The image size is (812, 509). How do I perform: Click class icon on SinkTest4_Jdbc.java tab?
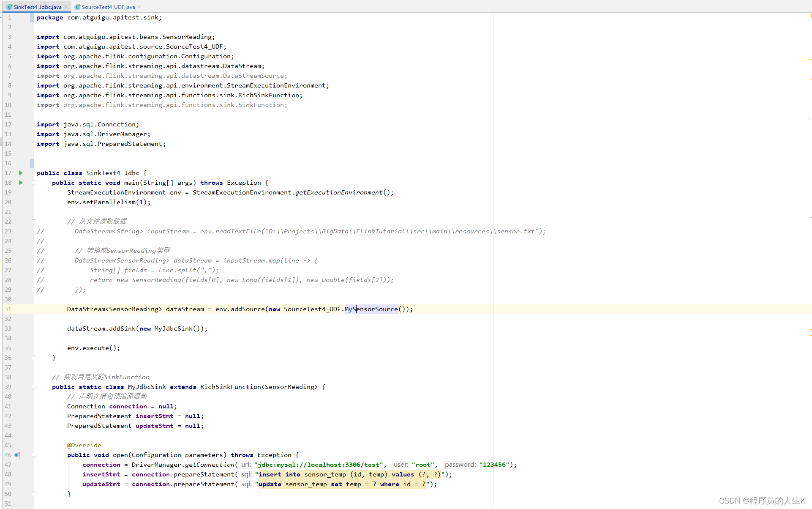9,7
